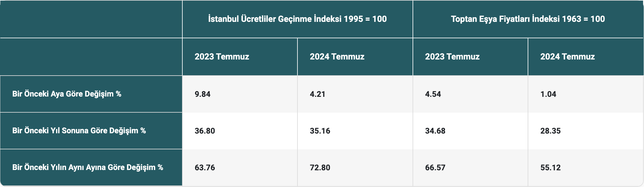Click Bir Önceki Yılın Aynı Ayına row label
The width and height of the screenshot is (644, 187).
tap(88, 167)
